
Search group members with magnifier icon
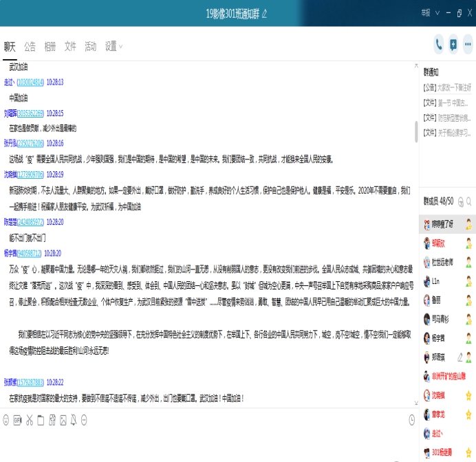pos(468,201)
